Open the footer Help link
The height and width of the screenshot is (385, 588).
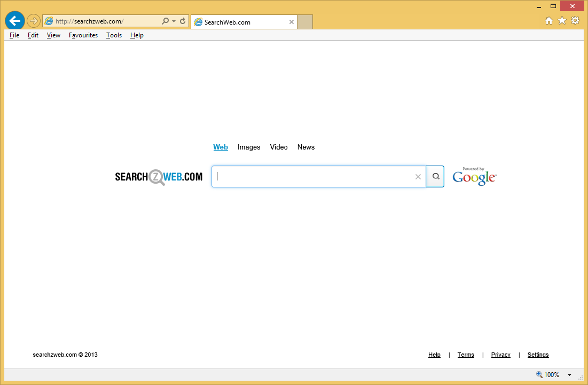[434, 355]
